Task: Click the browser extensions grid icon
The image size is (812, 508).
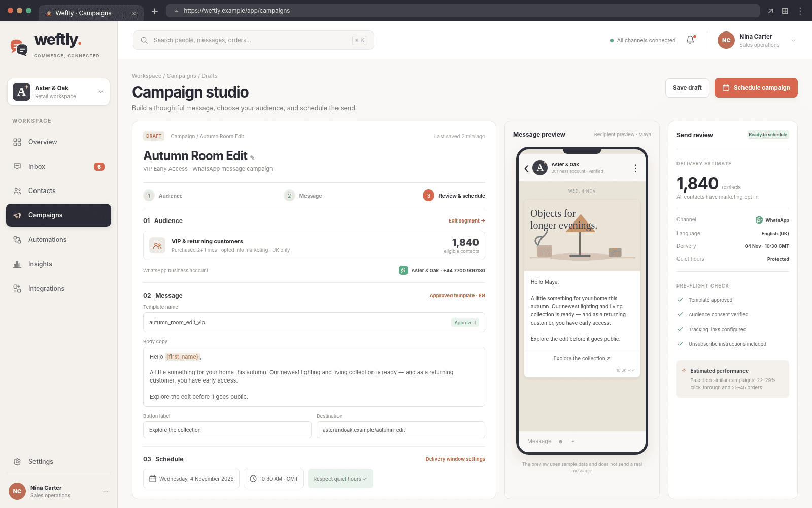Action: pyautogui.click(x=785, y=11)
